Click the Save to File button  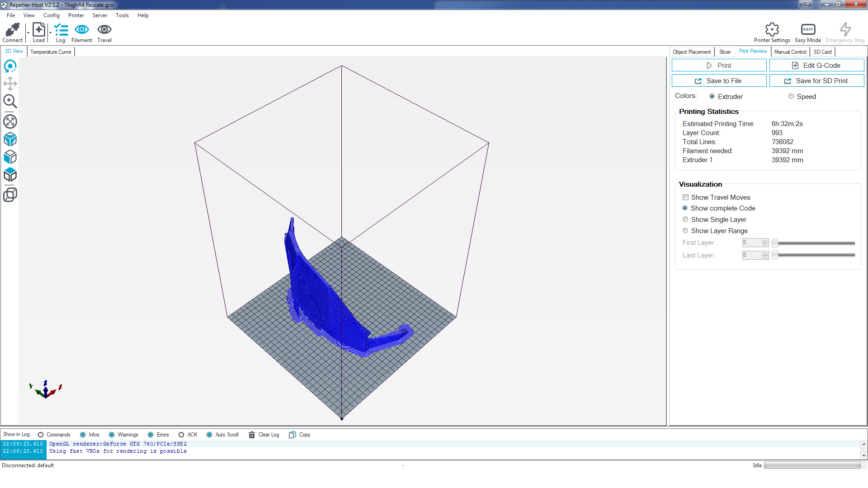click(x=719, y=81)
